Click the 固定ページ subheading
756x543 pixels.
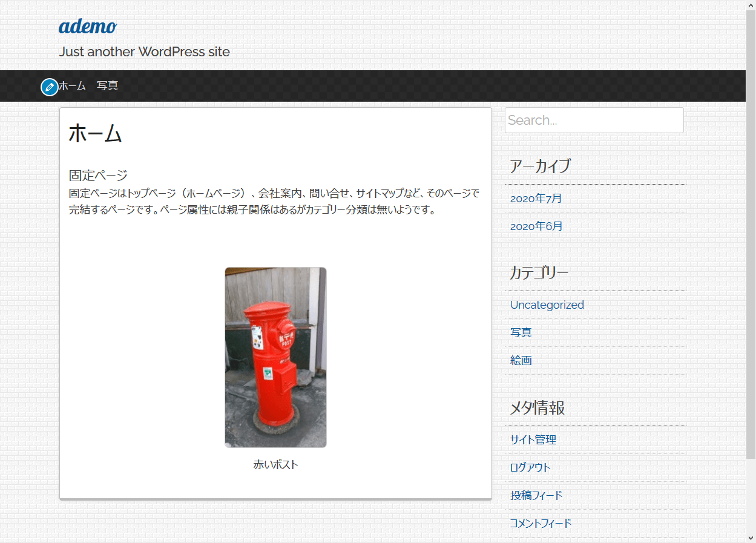[98, 176]
